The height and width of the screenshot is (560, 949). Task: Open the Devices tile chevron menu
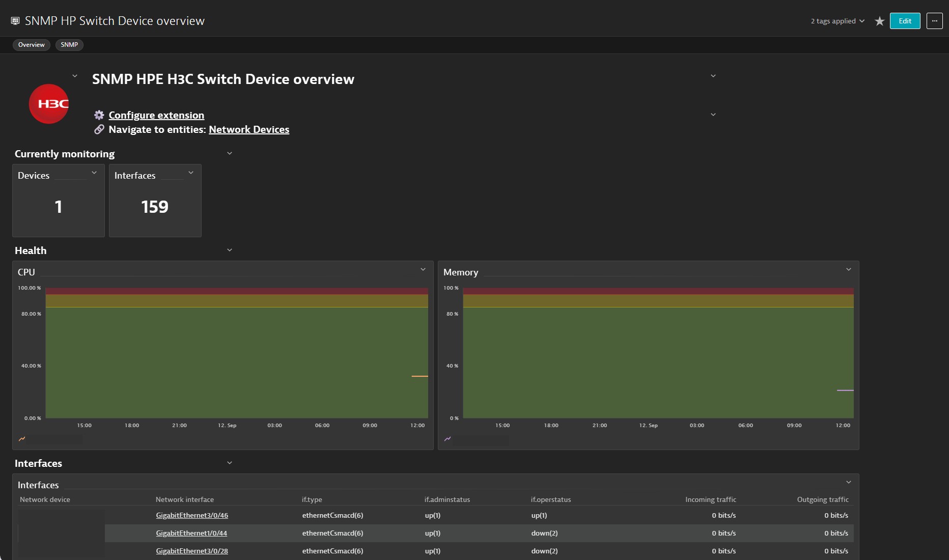pyautogui.click(x=95, y=173)
